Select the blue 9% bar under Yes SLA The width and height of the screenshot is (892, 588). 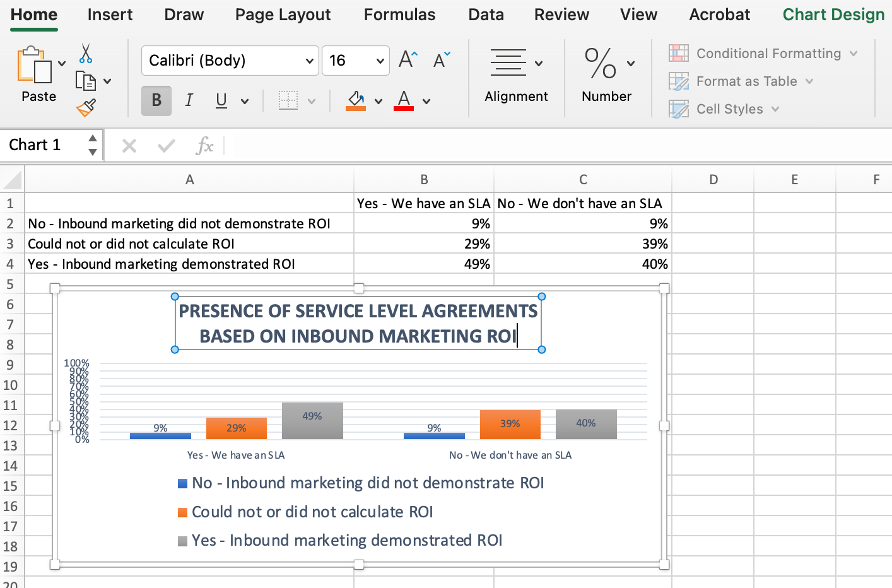[160, 435]
